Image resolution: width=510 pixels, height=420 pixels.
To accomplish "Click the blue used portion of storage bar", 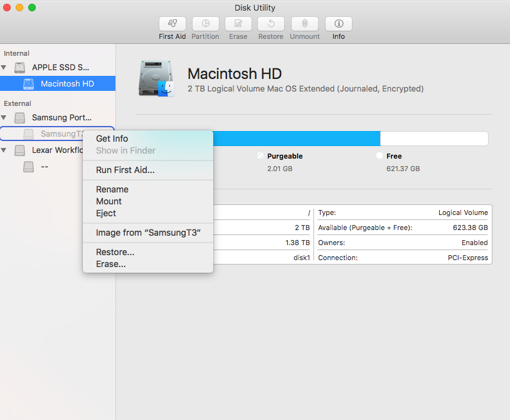I will click(297, 139).
